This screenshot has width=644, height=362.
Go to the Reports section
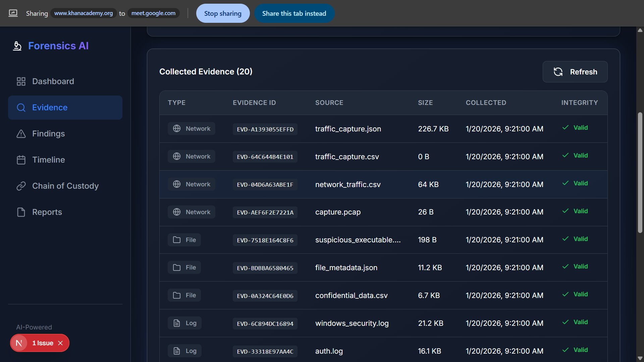[47, 212]
